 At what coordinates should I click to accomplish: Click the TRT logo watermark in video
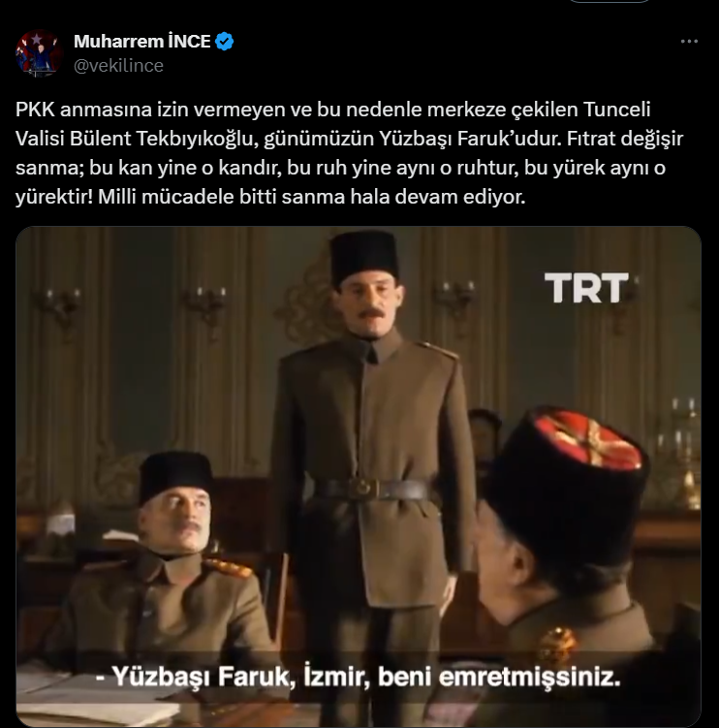(586, 288)
